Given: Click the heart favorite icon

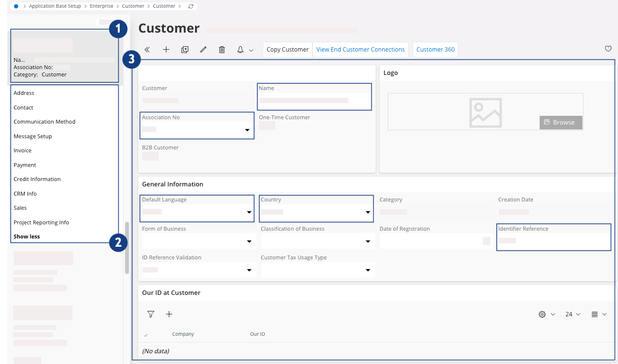Looking at the screenshot, I should pyautogui.click(x=608, y=49).
